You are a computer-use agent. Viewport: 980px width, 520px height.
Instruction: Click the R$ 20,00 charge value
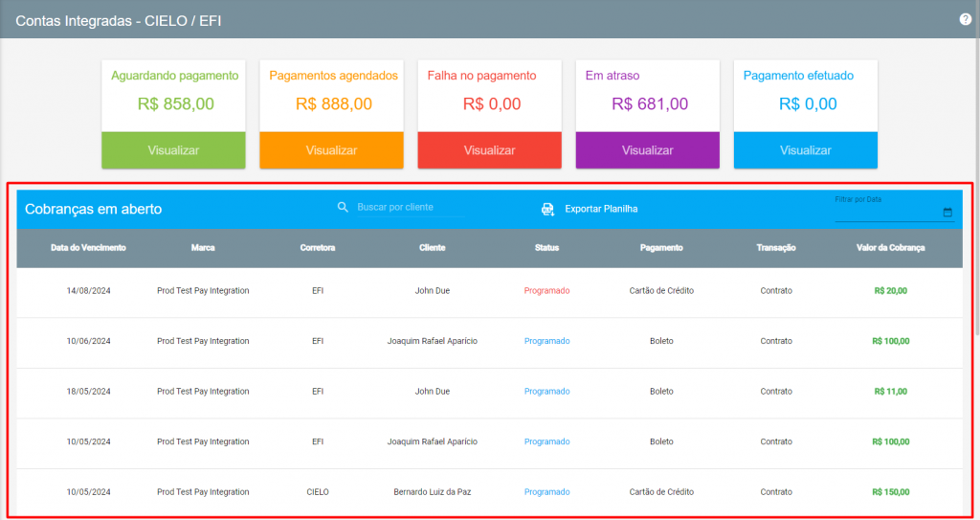click(891, 291)
